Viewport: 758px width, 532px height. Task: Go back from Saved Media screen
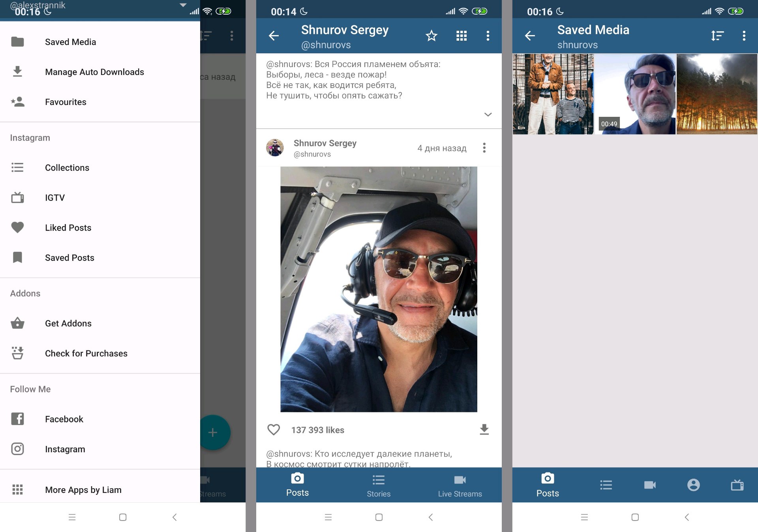530,36
